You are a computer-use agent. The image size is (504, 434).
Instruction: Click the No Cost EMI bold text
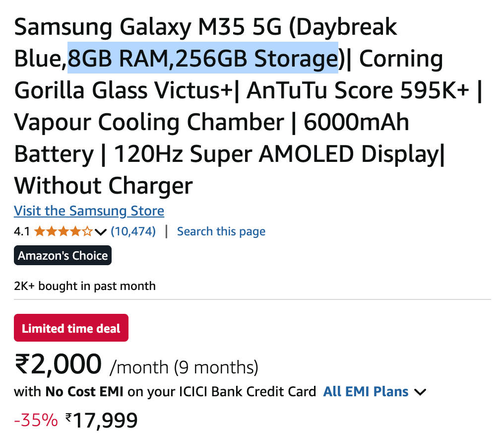tap(85, 392)
